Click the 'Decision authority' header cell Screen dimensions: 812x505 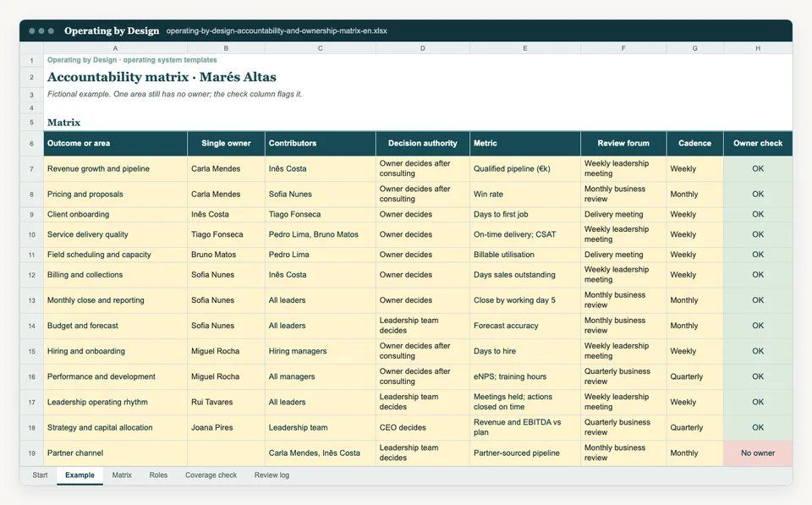point(423,144)
